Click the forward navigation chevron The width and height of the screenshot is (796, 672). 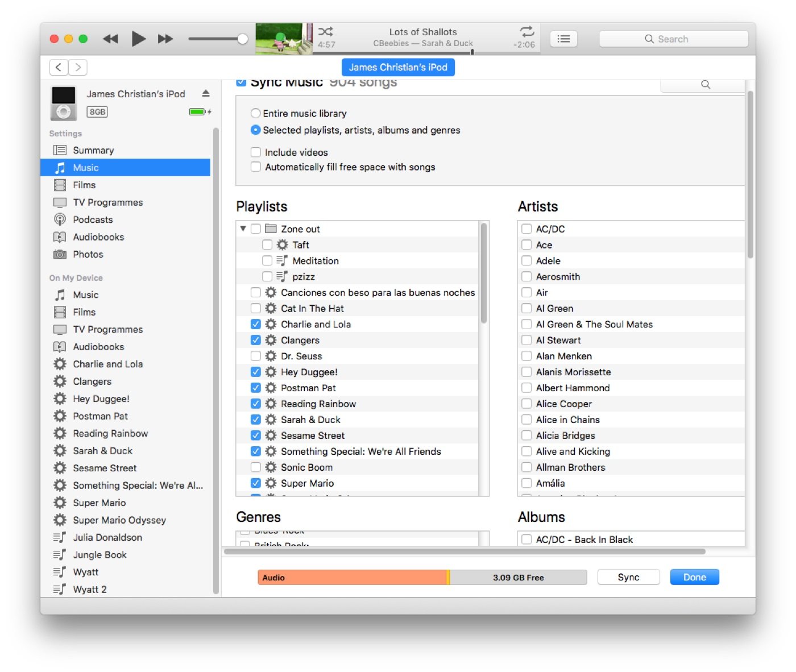coord(77,67)
